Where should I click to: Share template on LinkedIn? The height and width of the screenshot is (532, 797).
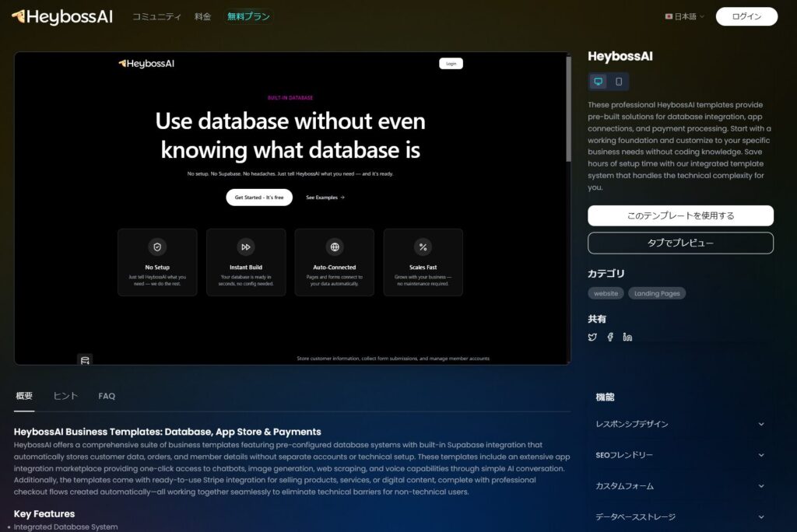(x=628, y=337)
